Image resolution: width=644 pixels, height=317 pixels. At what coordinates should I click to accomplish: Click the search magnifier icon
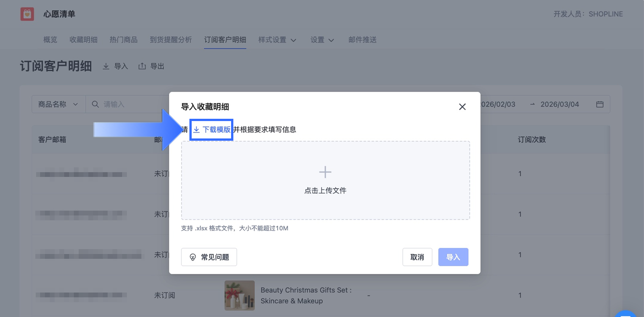95,104
